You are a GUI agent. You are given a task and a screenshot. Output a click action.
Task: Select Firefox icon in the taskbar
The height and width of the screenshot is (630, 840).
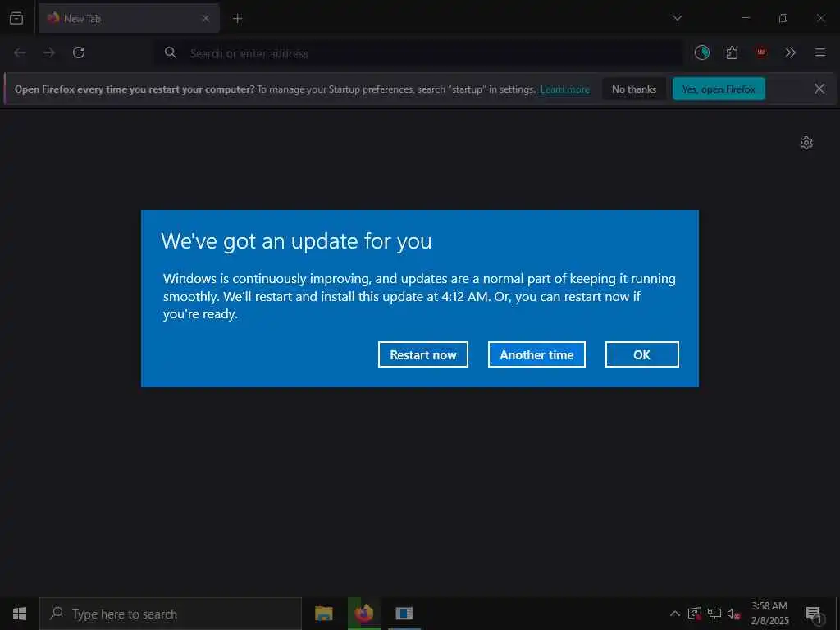coord(363,614)
